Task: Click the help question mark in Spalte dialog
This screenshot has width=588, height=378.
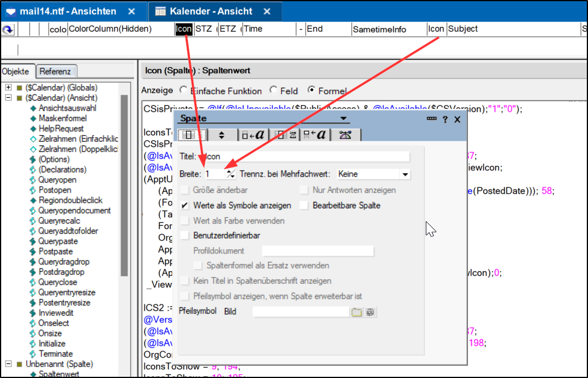Action: point(445,119)
